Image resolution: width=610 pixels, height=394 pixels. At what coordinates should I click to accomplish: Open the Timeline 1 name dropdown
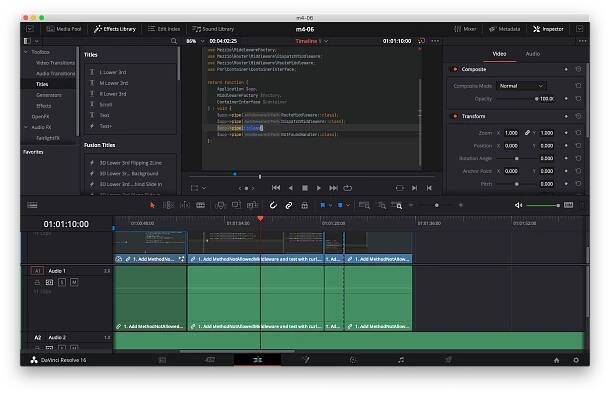[312, 41]
